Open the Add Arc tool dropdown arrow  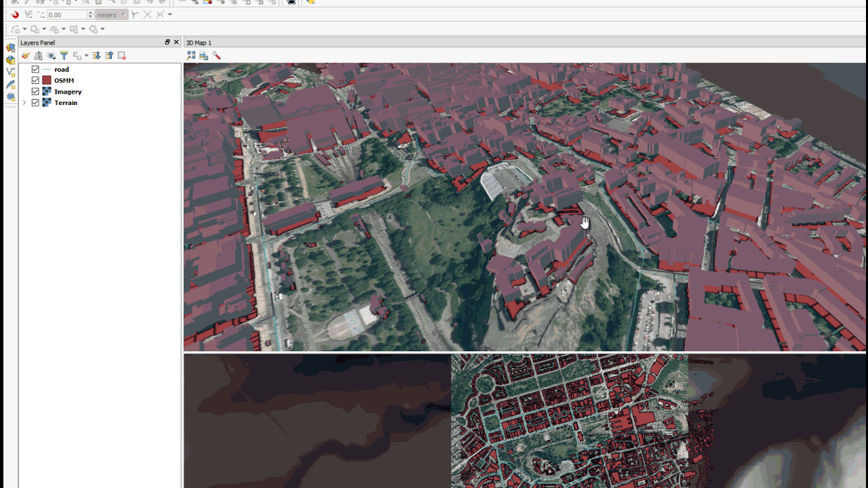point(24,29)
